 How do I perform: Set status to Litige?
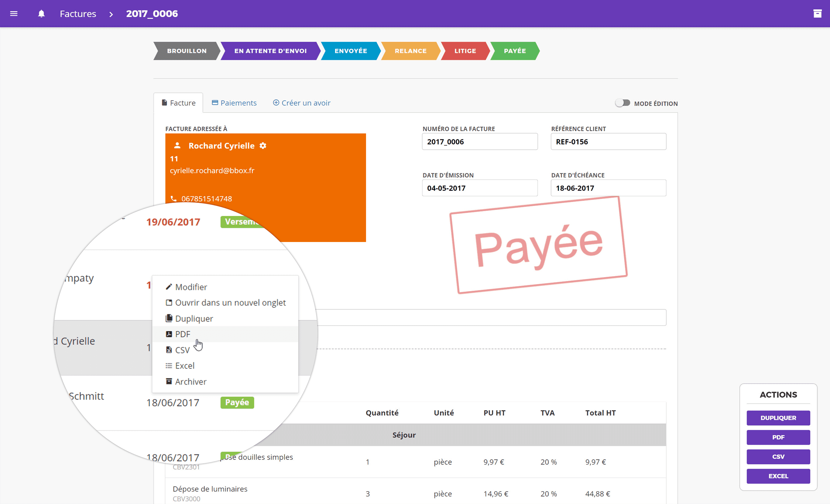point(465,51)
